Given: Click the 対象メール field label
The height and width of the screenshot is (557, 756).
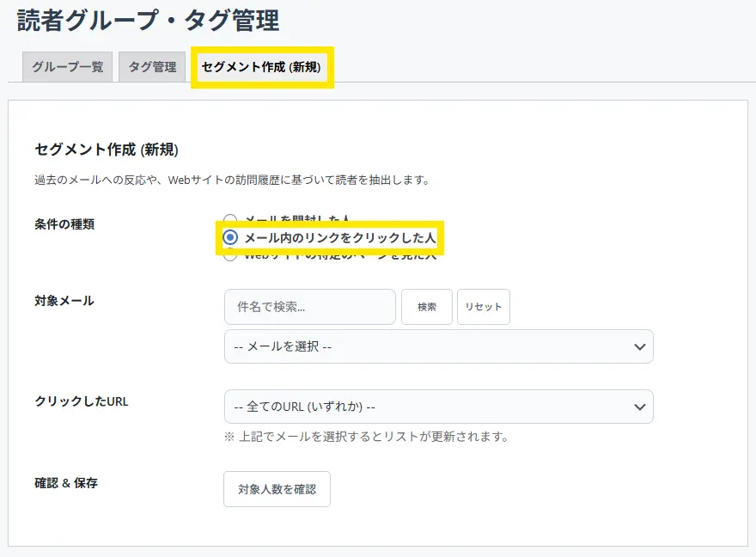Looking at the screenshot, I should [64, 301].
